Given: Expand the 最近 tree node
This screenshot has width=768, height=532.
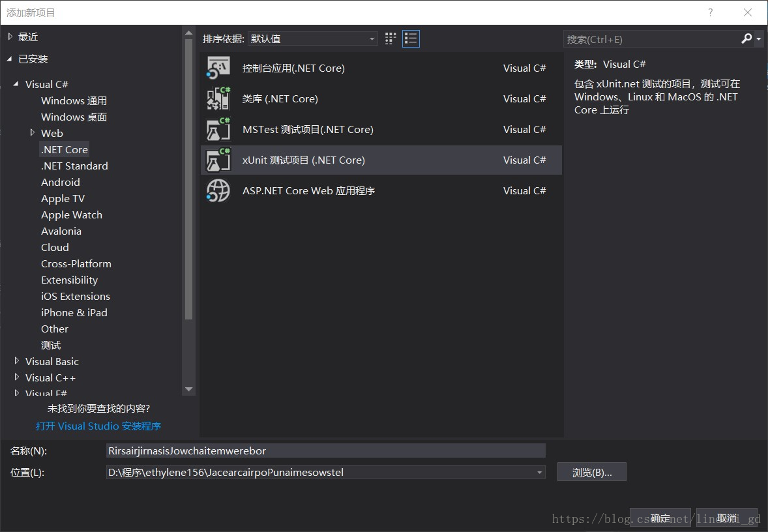Looking at the screenshot, I should pos(10,37).
